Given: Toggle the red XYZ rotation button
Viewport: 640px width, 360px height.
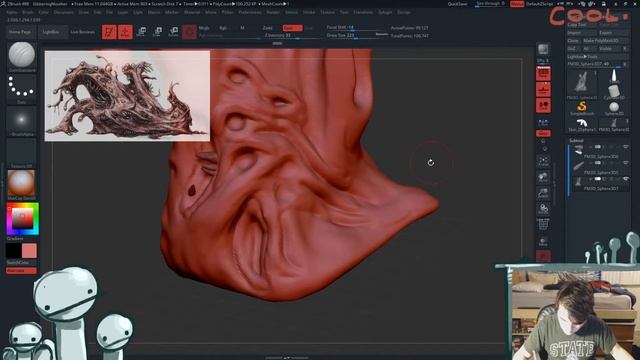Looking at the screenshot, I should tap(543, 133).
